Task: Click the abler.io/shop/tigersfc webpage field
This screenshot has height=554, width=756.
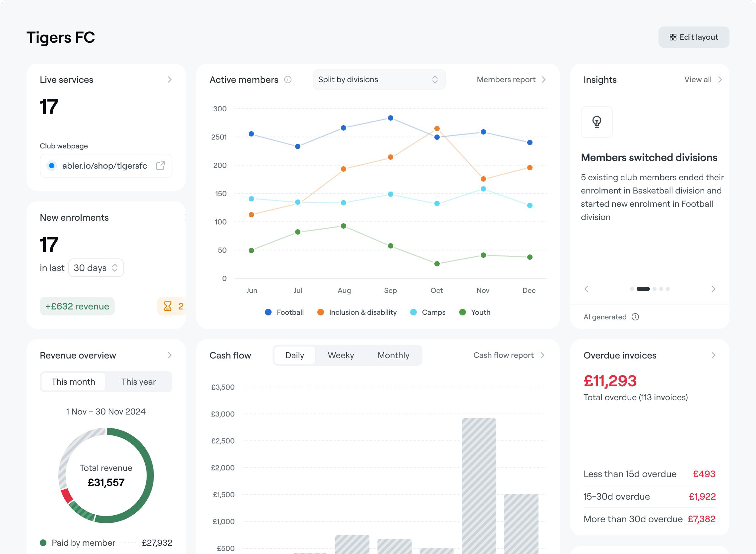Action: (106, 166)
